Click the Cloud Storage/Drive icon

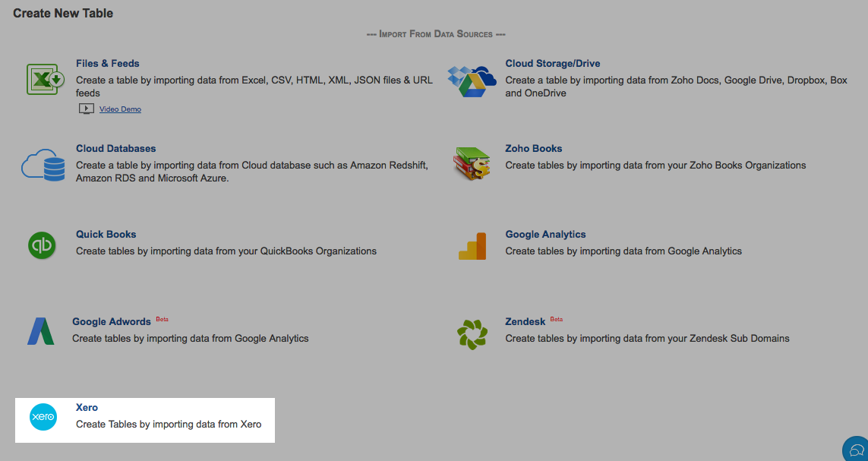(x=472, y=81)
